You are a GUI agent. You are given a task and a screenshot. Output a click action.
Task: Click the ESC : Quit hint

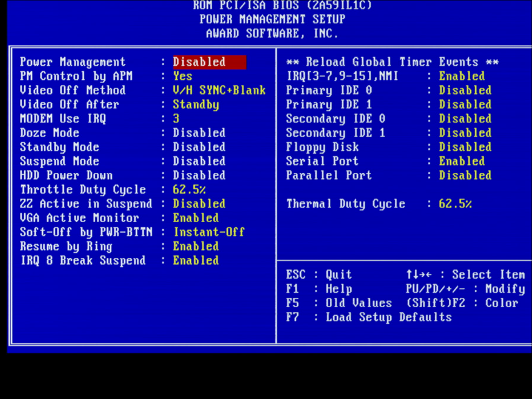319,275
